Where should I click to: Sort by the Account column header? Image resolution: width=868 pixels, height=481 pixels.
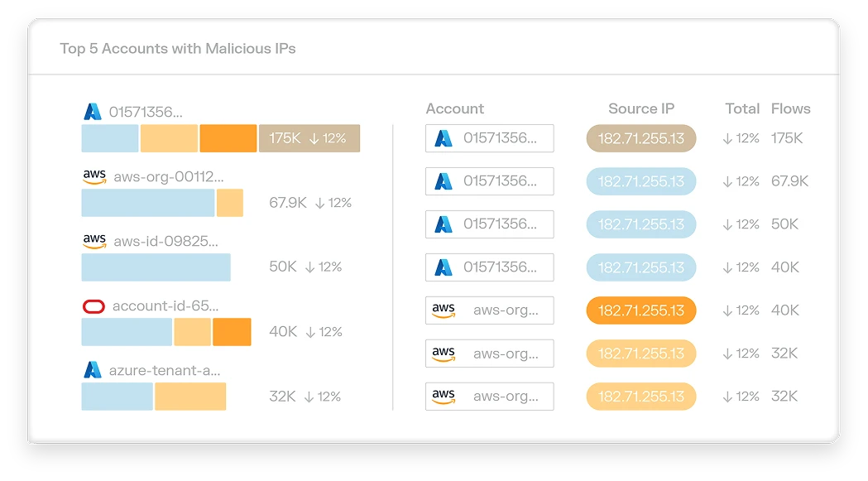[x=454, y=108]
